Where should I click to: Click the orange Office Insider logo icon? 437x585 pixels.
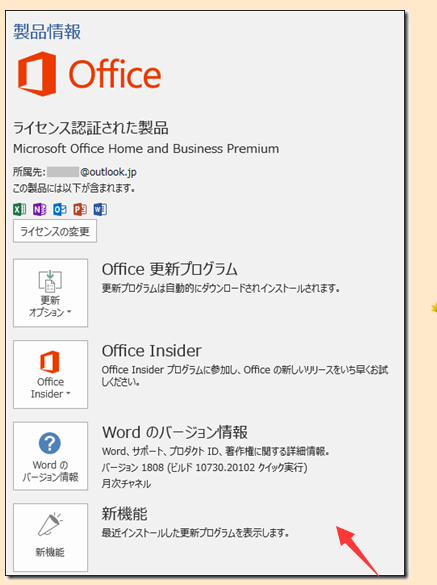[x=50, y=362]
